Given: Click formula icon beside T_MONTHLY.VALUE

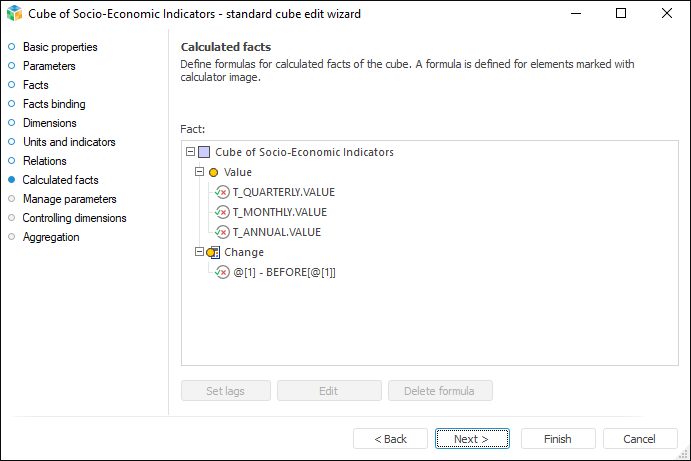Looking at the screenshot, I should click(222, 212).
